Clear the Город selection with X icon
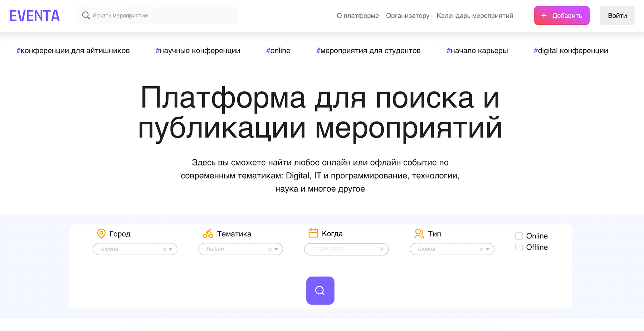Screen dimensions: 644x331 pyautogui.click(x=164, y=250)
